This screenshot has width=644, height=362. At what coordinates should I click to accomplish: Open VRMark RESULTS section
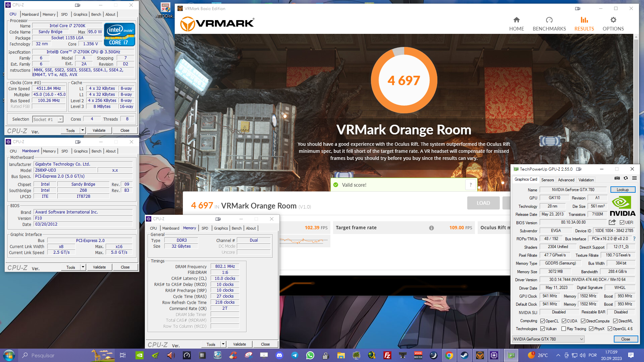click(x=584, y=24)
